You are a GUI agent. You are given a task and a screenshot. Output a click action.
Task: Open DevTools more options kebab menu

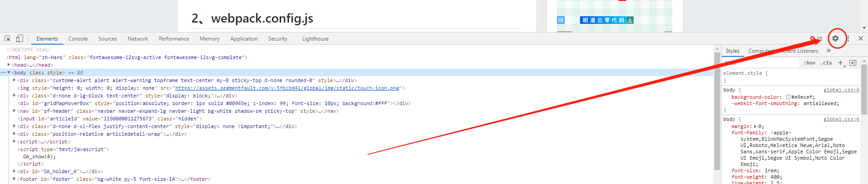click(x=848, y=39)
